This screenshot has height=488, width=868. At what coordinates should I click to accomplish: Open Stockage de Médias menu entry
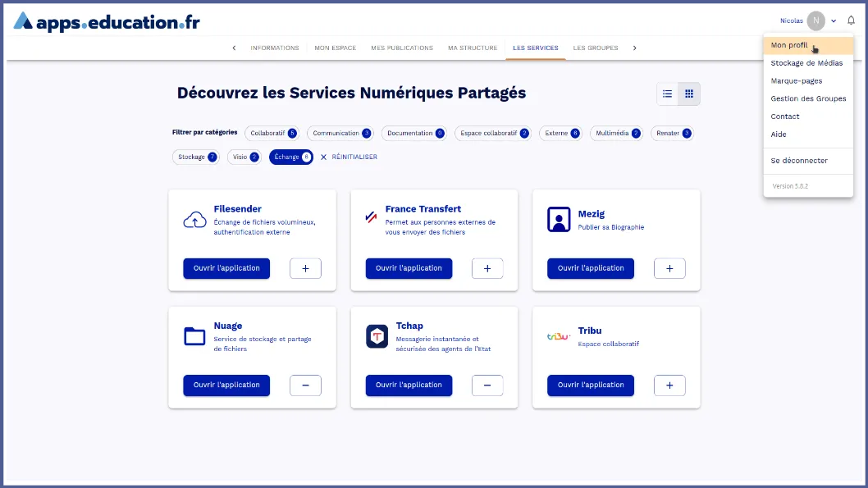[808, 63]
